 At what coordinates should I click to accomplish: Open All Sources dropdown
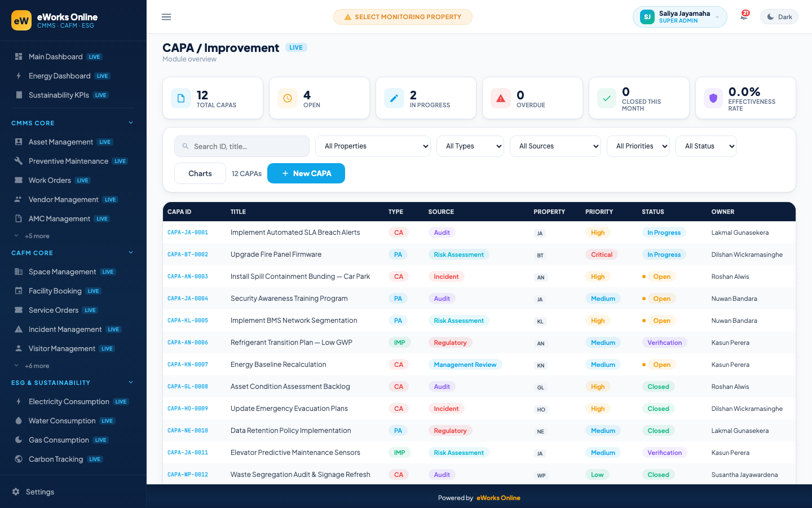point(555,146)
